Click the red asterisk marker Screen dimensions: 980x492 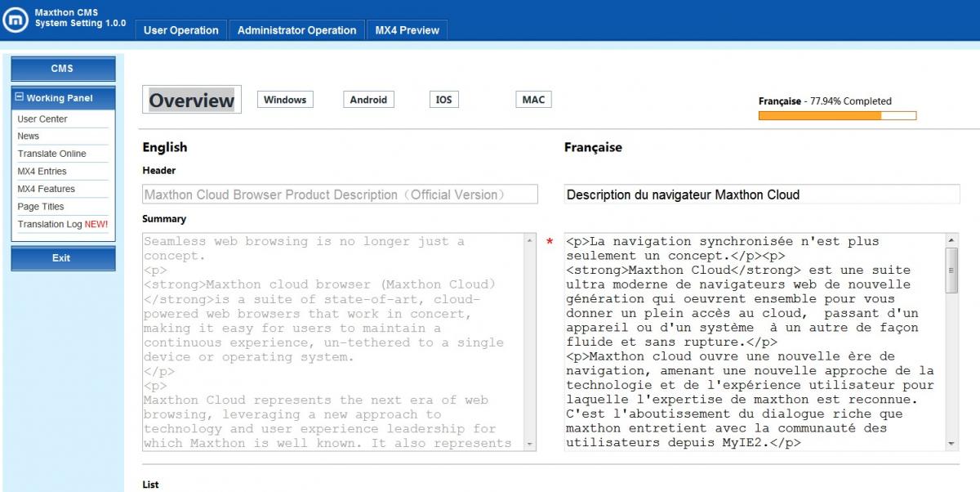550,243
